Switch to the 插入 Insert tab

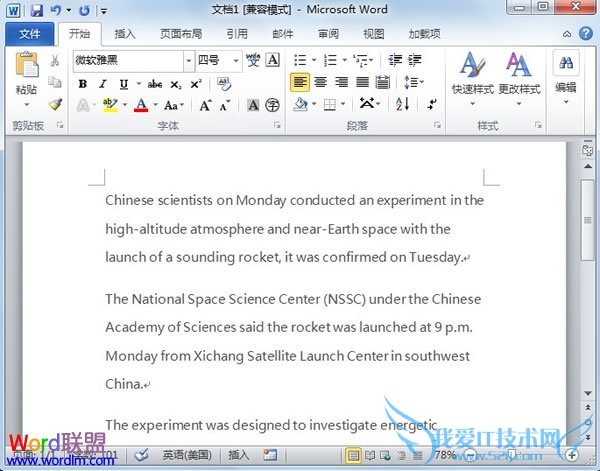tap(125, 34)
